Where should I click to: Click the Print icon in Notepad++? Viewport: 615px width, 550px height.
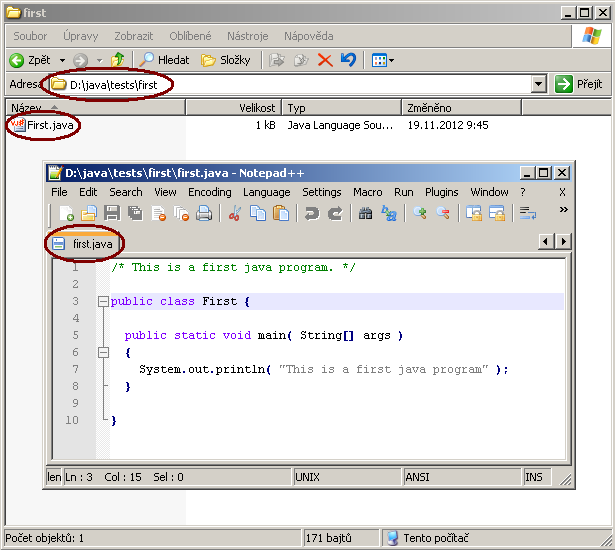[204, 213]
